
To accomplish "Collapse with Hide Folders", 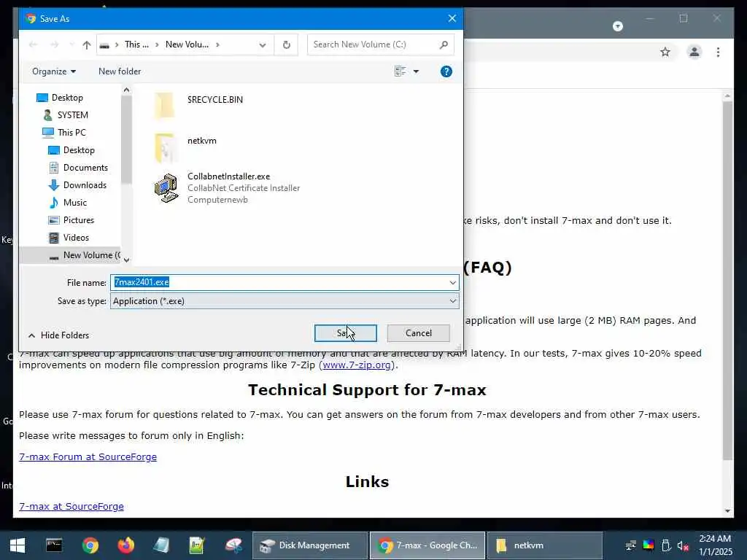I will pyautogui.click(x=58, y=335).
